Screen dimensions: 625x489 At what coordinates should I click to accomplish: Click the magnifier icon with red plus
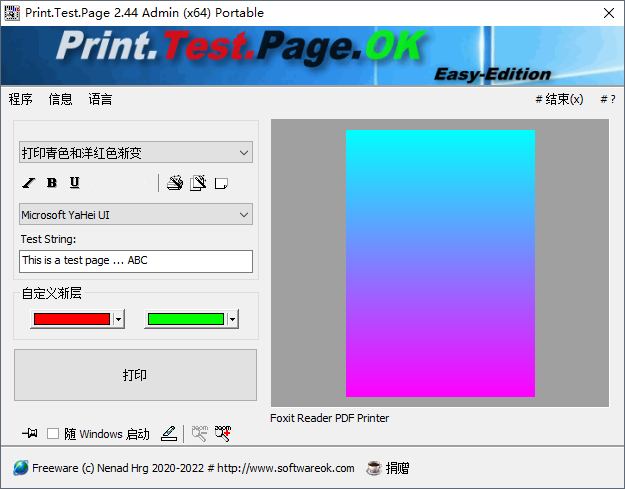click(223, 433)
